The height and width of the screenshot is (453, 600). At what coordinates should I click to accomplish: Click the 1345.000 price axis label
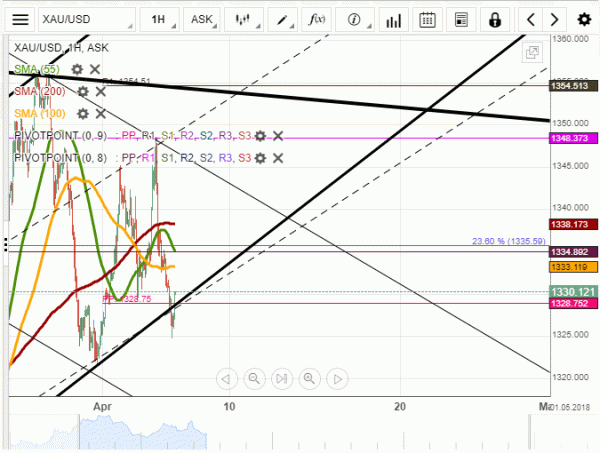point(570,166)
